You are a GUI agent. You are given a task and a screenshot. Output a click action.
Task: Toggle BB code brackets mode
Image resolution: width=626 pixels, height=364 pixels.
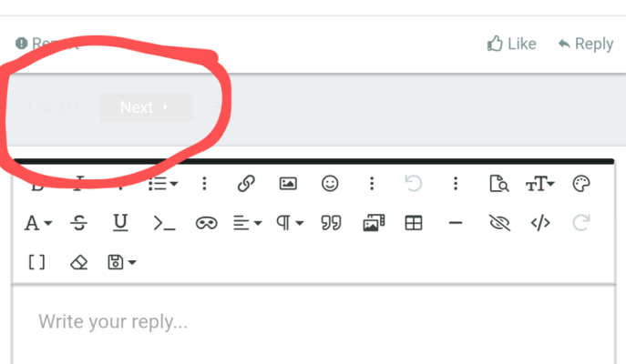pos(36,262)
